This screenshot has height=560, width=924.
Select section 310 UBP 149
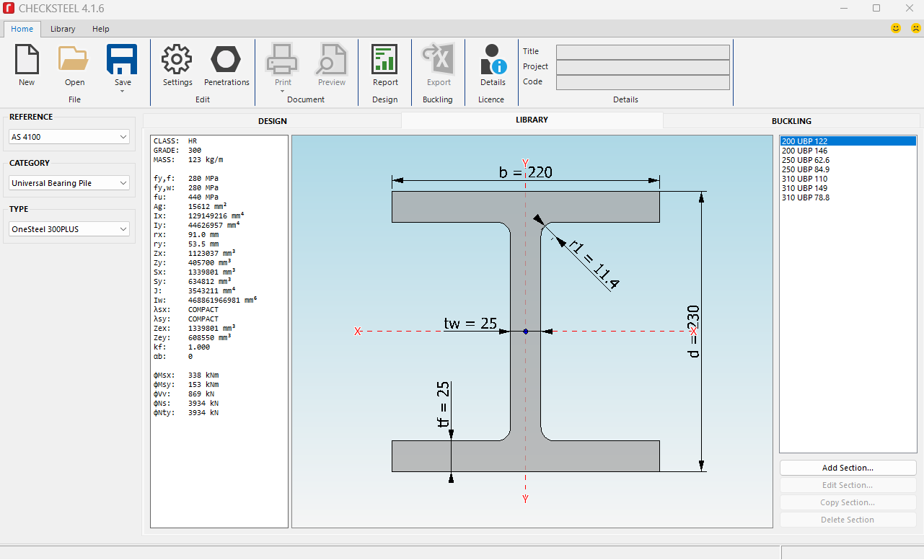click(x=848, y=188)
